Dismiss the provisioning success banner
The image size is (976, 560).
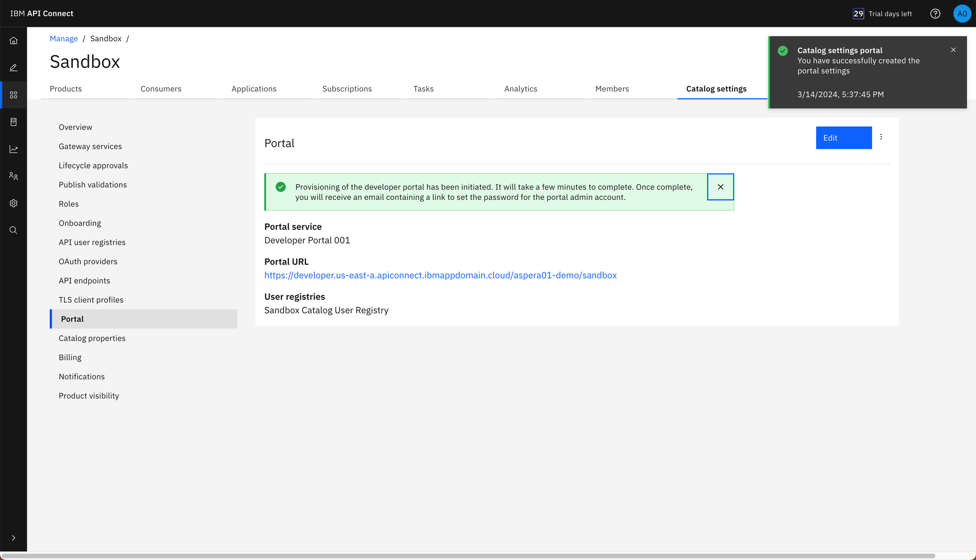(720, 187)
